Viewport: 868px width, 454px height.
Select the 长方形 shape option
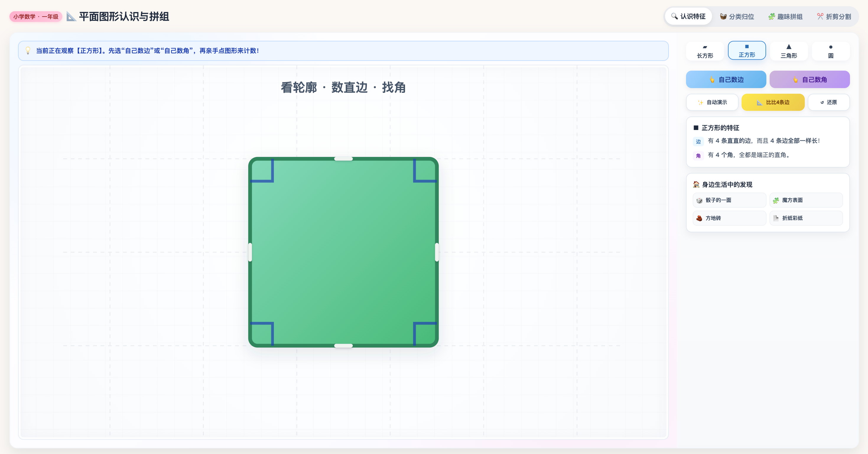705,51
